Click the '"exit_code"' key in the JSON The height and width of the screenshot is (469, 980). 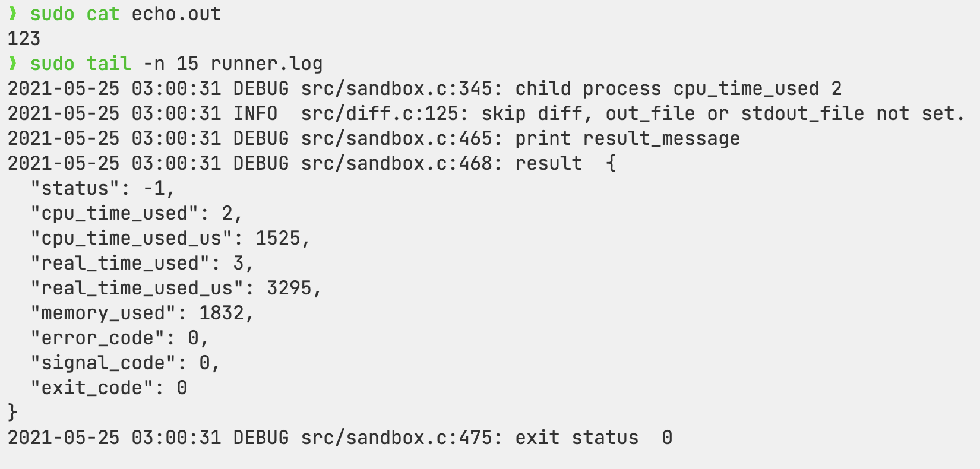tap(92, 388)
